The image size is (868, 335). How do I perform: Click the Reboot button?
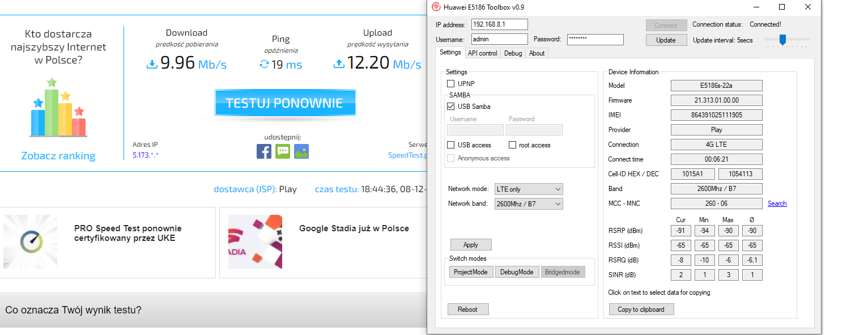[468, 309]
